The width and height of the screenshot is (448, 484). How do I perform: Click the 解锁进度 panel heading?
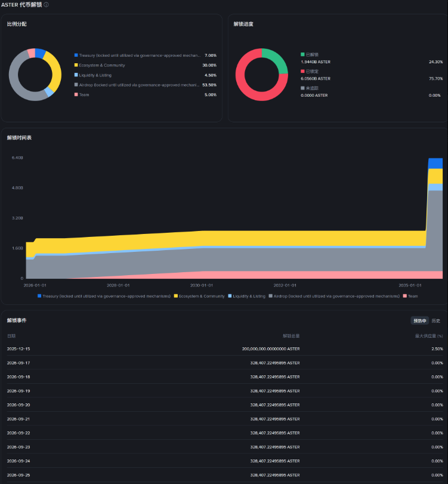point(243,24)
